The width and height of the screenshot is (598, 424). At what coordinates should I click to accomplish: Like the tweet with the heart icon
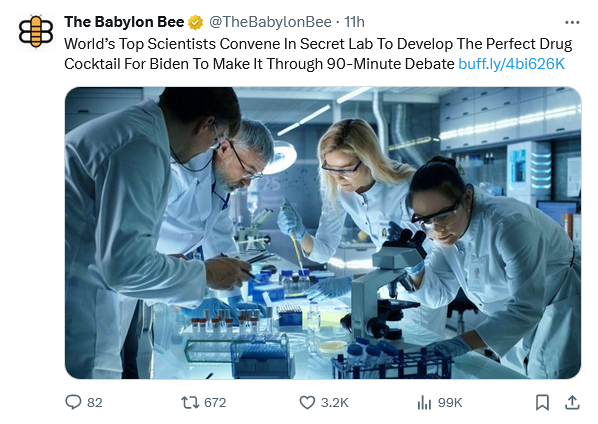[307, 402]
